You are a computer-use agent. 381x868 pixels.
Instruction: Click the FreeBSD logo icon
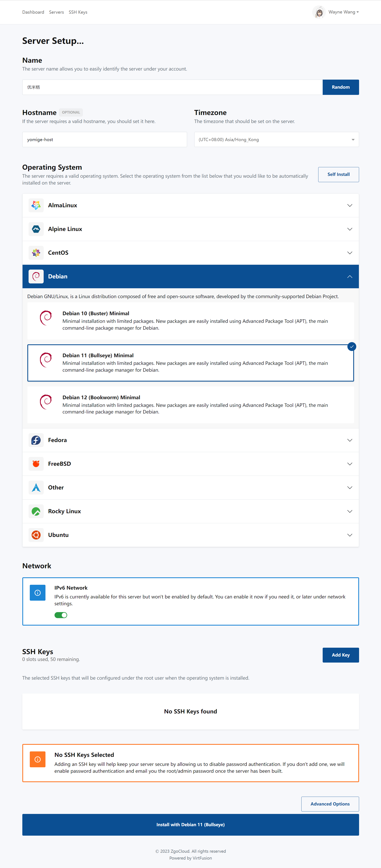click(x=36, y=464)
